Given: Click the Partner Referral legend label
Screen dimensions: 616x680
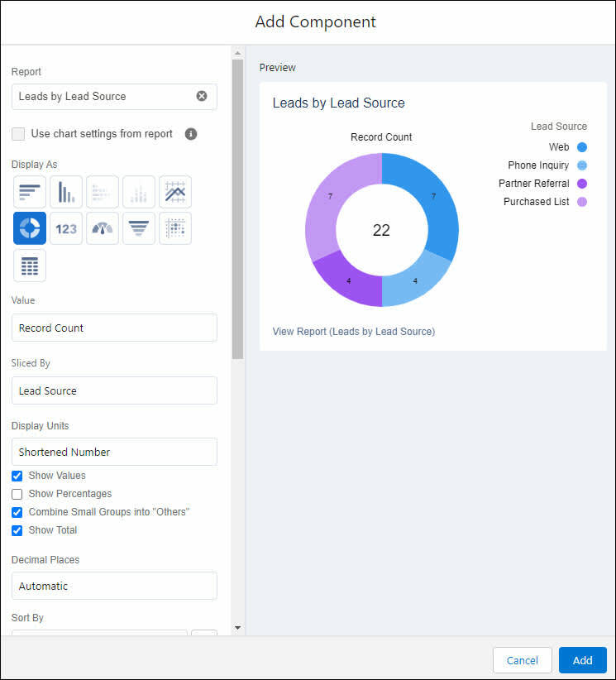Looking at the screenshot, I should click(533, 184).
